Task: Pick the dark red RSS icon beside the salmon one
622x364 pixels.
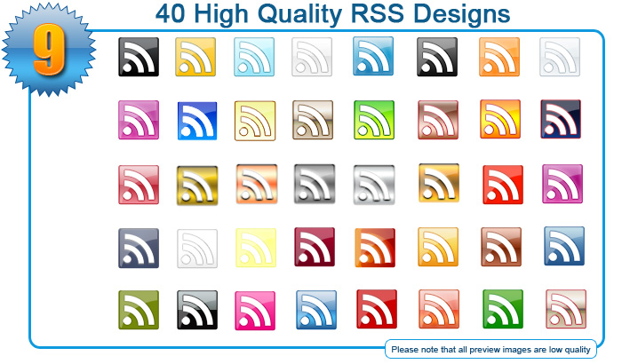Action: tap(377, 309)
